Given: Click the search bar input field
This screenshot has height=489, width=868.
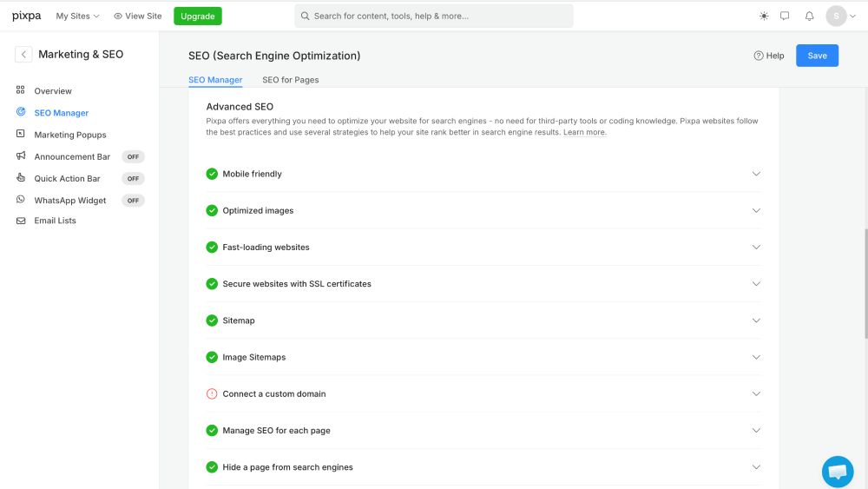Looking at the screenshot, I should pyautogui.click(x=434, y=16).
